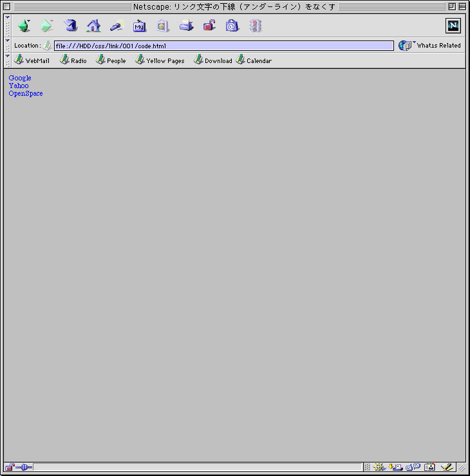Click the Images toolbar button
Image resolution: width=470 pixels, height=476 pixels.
(x=162, y=26)
